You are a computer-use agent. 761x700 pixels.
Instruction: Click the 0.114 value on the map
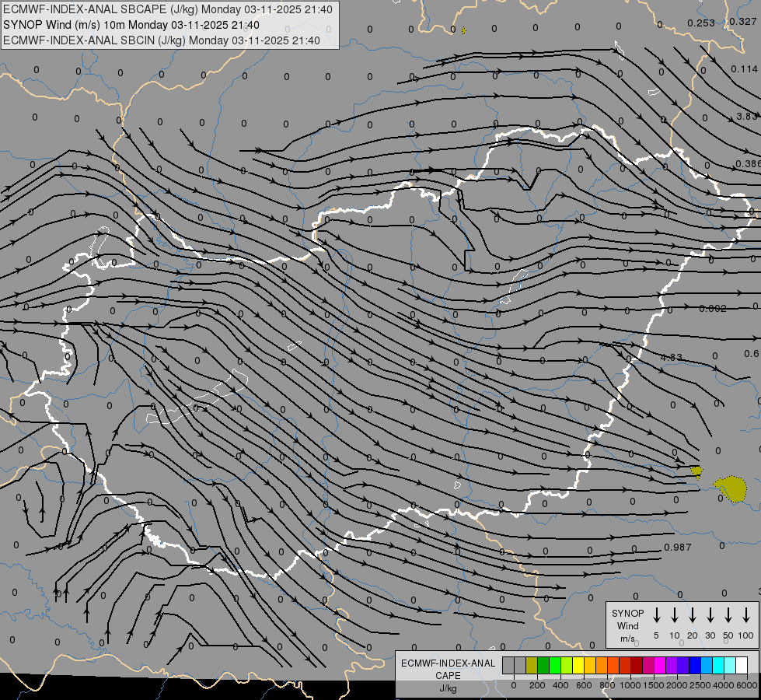point(744,69)
